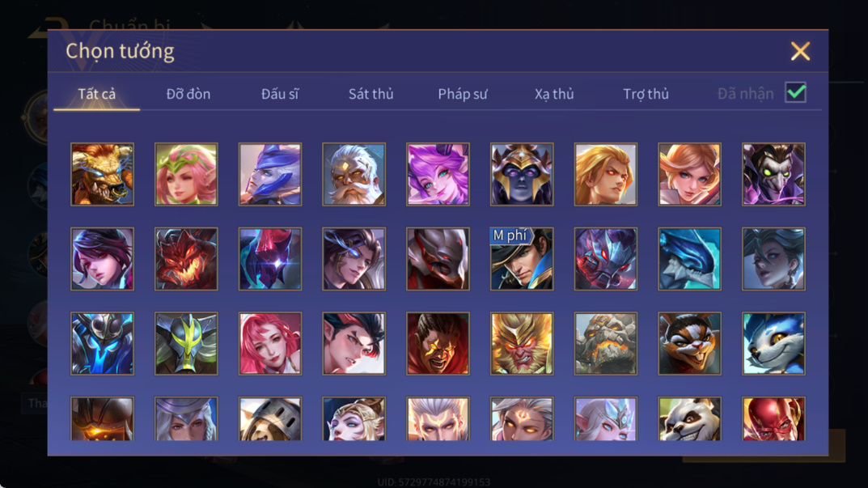This screenshot has width=868, height=488.
Task: Open the 'Đấu sĩ' tab
Action: (x=280, y=94)
